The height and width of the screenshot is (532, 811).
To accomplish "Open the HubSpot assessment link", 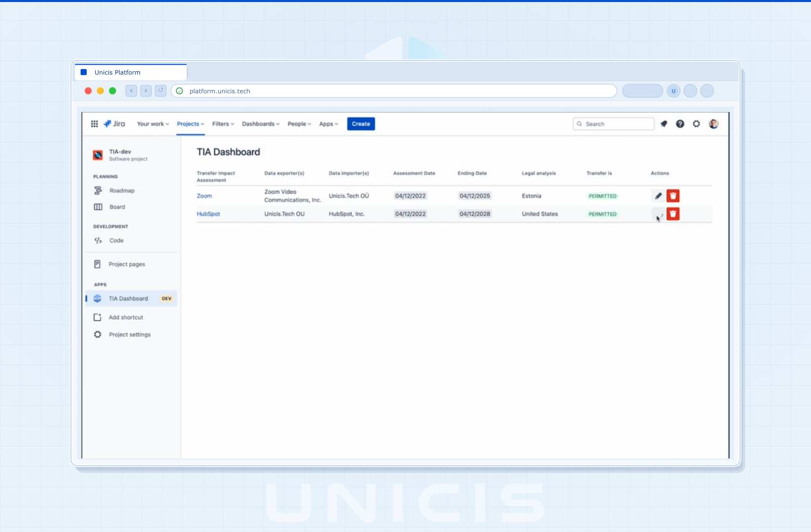I will [208, 214].
